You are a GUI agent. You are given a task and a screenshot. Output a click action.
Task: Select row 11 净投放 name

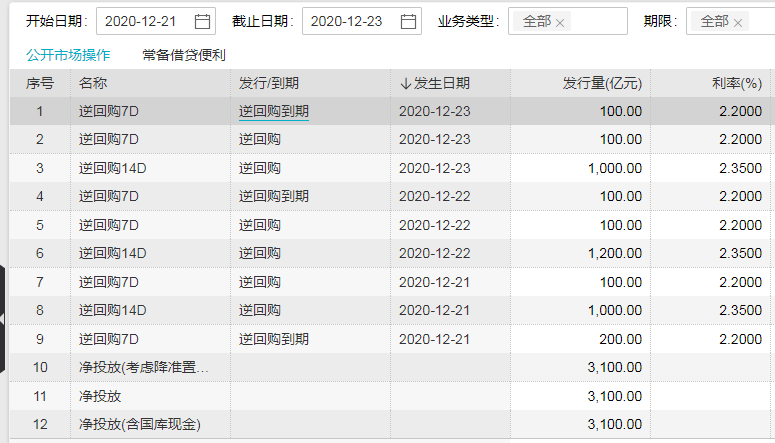tap(100, 396)
